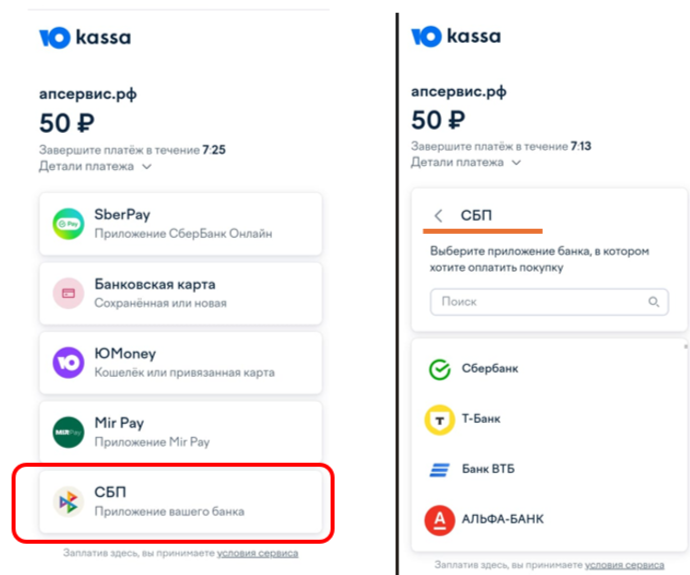Screen dimensions: 690x575
Task: Click the ЮMoney purple logo icon
Action: (x=68, y=362)
